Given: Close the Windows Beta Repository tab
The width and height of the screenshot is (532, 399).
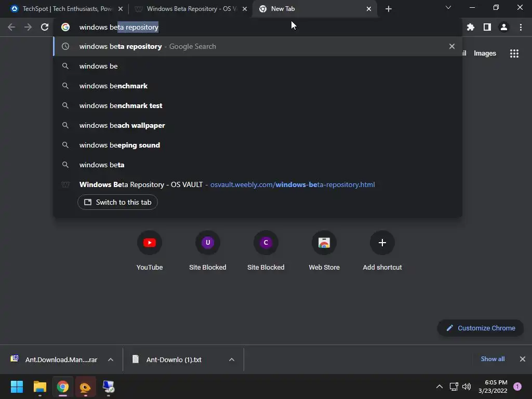Looking at the screenshot, I should coord(245,9).
